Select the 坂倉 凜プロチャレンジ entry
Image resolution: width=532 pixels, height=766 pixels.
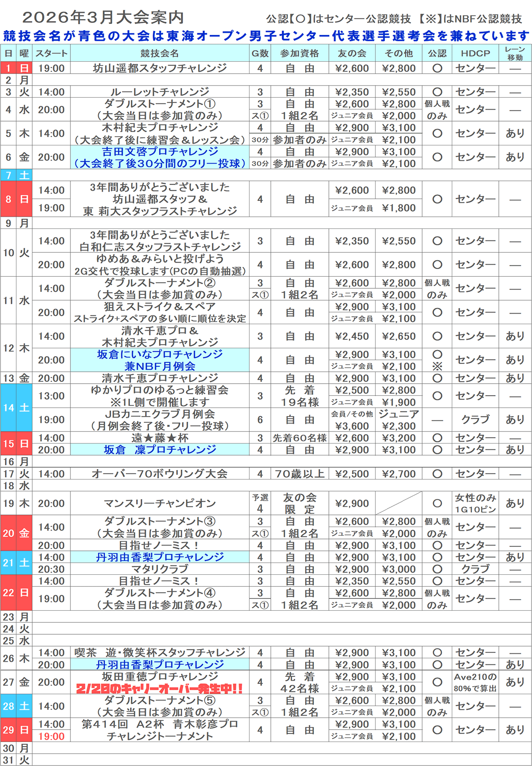(x=160, y=450)
